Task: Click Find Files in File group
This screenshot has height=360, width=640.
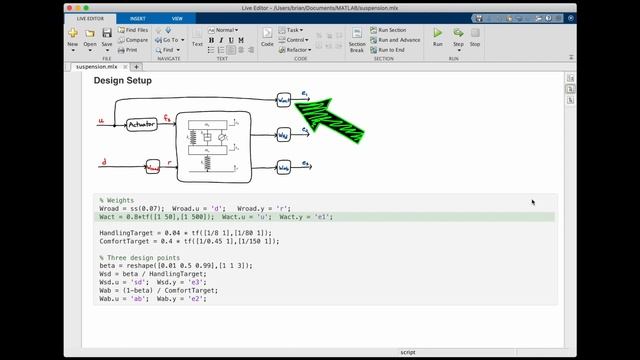Action: (133, 30)
